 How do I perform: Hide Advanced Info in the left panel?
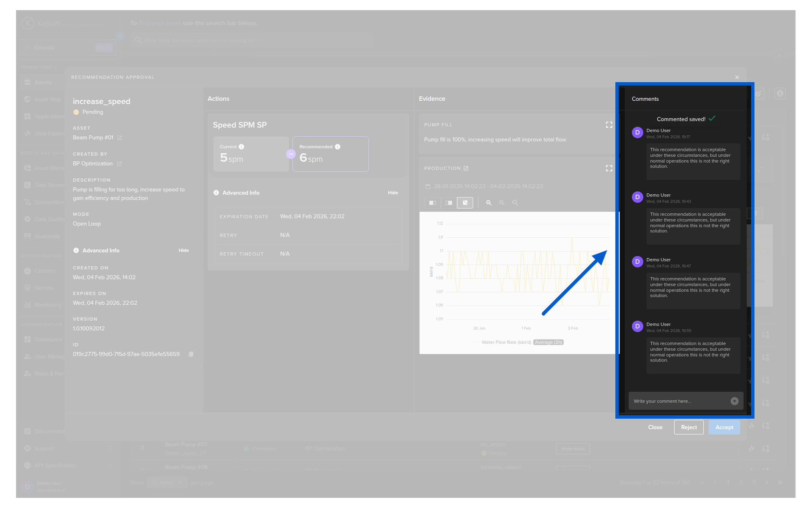pyautogui.click(x=184, y=251)
